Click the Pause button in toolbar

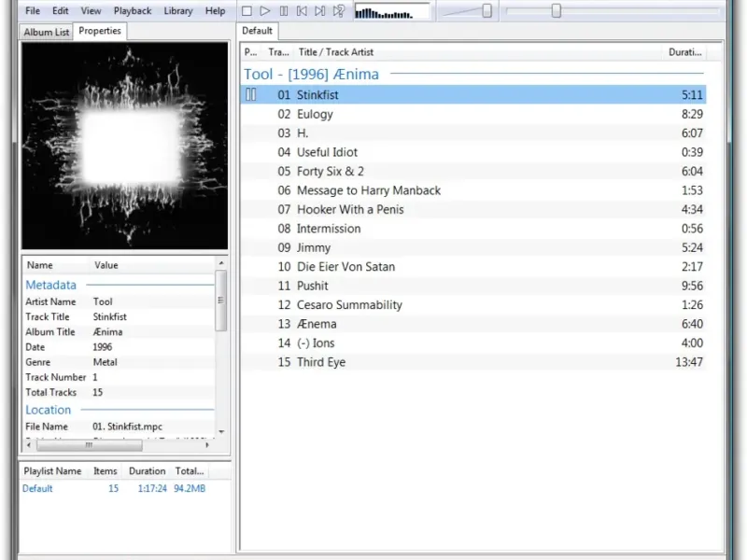click(x=284, y=11)
